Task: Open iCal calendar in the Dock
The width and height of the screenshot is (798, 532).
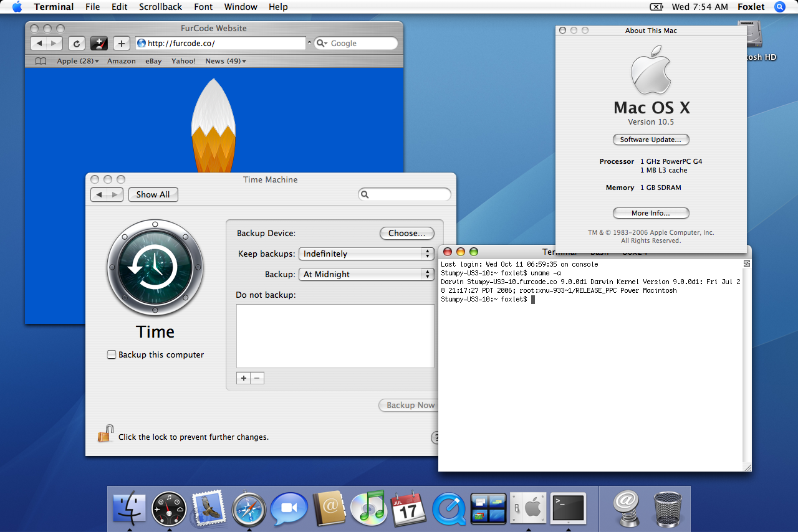Action: pyautogui.click(x=408, y=509)
